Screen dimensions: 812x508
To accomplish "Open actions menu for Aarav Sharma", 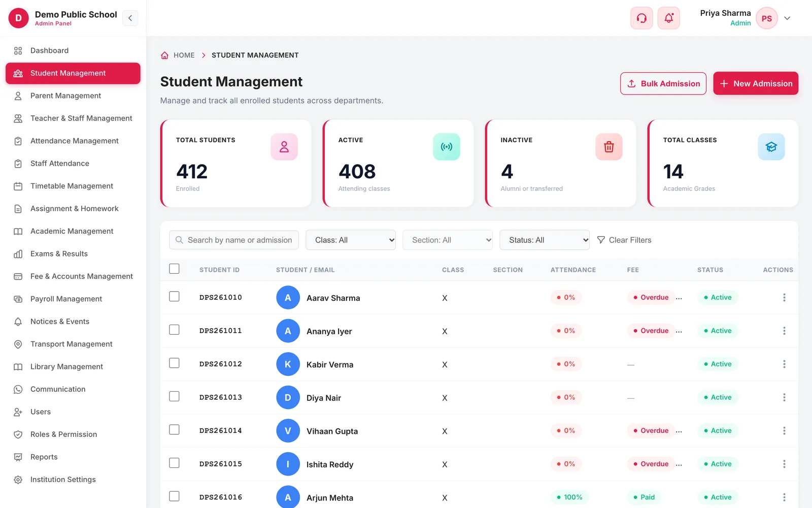I will (784, 298).
